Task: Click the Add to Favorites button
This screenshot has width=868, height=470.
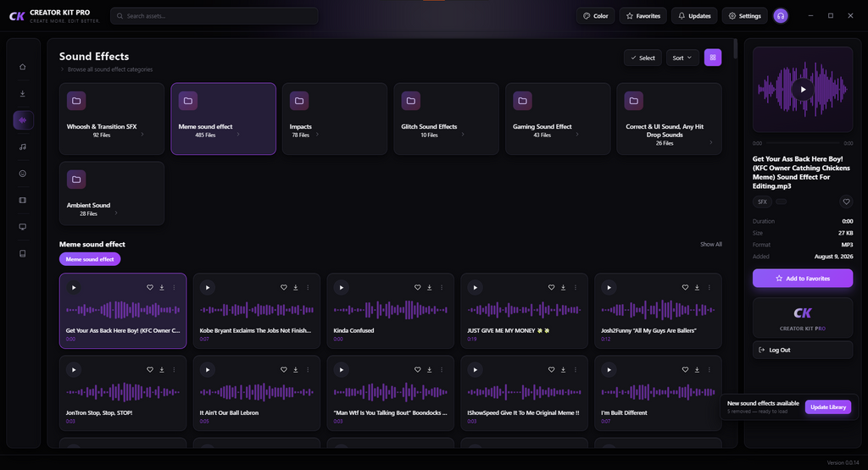Action: [803, 278]
